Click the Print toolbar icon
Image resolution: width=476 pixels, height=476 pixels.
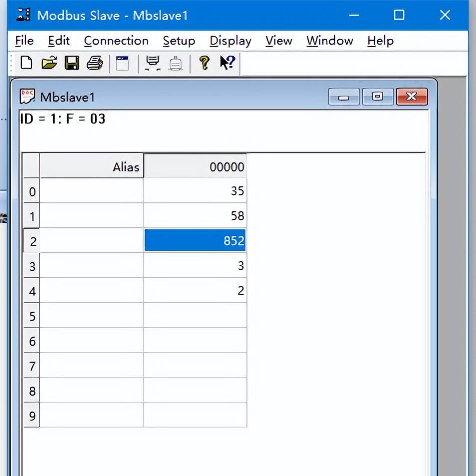pyautogui.click(x=95, y=63)
